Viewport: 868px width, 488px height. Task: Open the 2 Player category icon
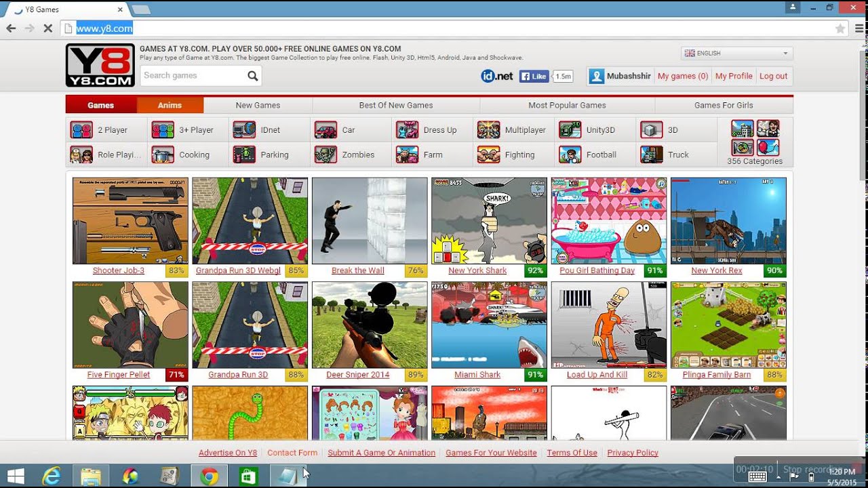pyautogui.click(x=81, y=130)
